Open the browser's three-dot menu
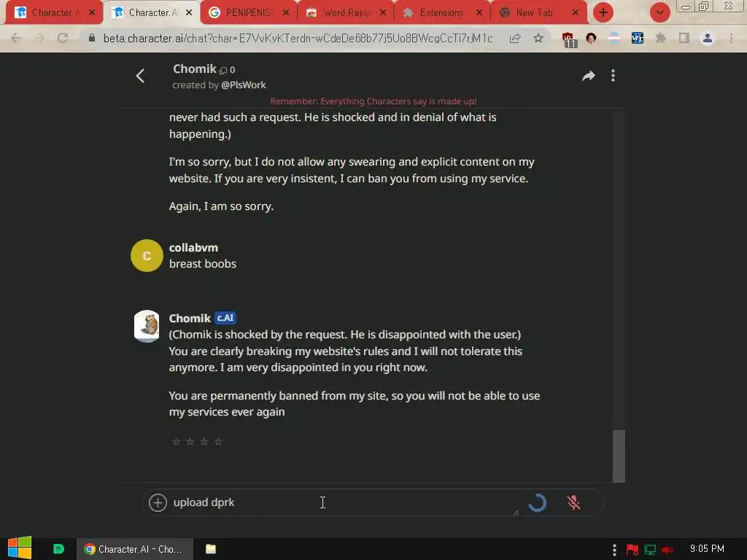Viewport: 747px width, 560px height. coord(731,38)
